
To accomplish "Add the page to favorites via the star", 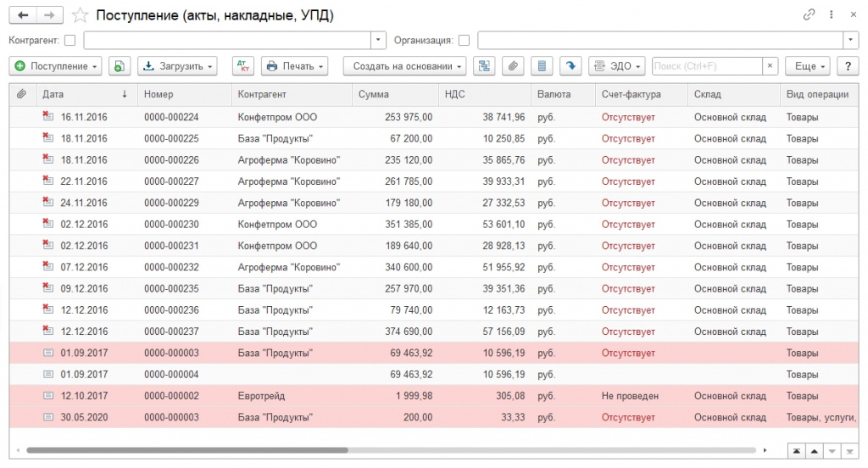I will (x=81, y=15).
